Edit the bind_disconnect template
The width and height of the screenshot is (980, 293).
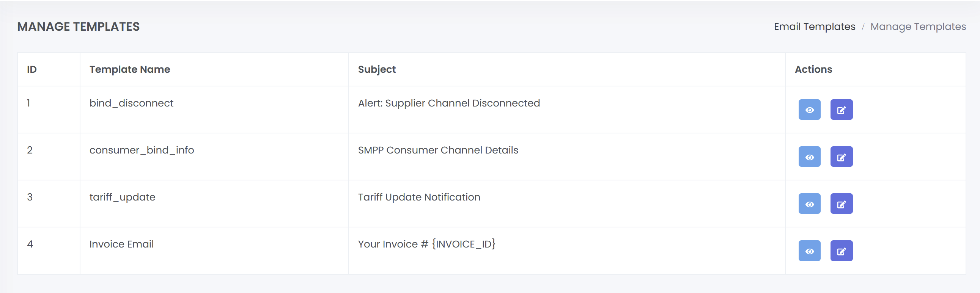coord(841,110)
